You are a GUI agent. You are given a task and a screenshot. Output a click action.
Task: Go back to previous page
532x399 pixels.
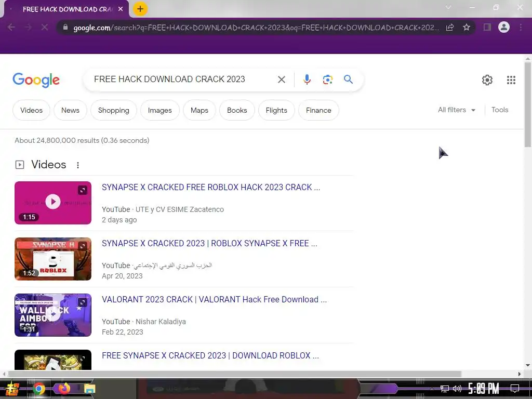(x=11, y=27)
